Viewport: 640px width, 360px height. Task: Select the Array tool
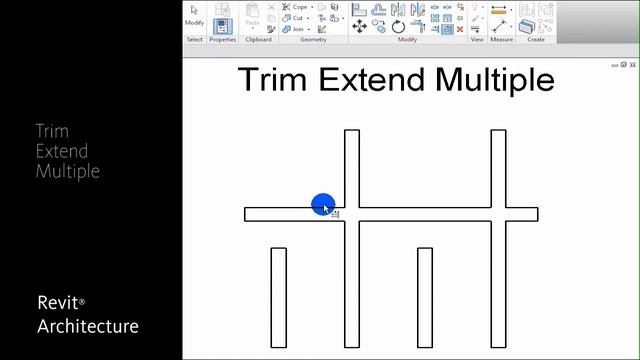[x=435, y=18]
